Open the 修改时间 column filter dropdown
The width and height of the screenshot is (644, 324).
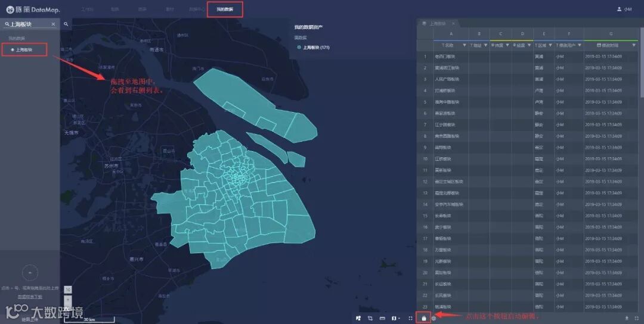(634, 45)
